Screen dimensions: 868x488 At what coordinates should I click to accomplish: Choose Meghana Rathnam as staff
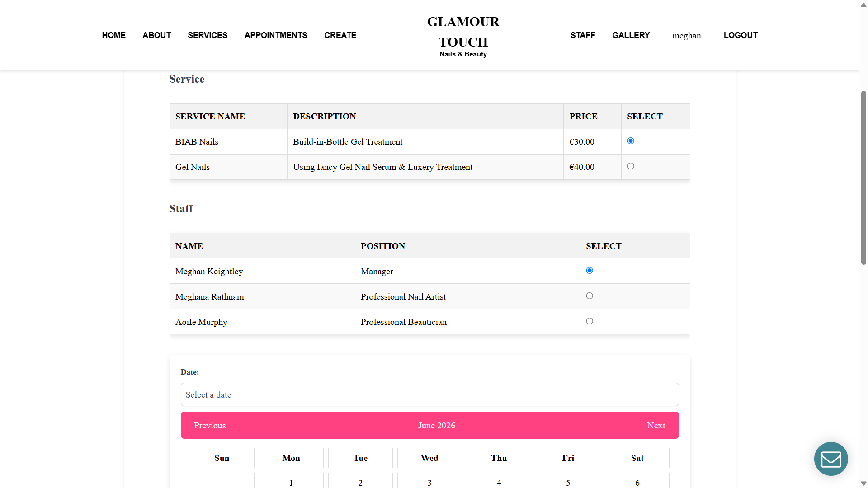[590, 296]
